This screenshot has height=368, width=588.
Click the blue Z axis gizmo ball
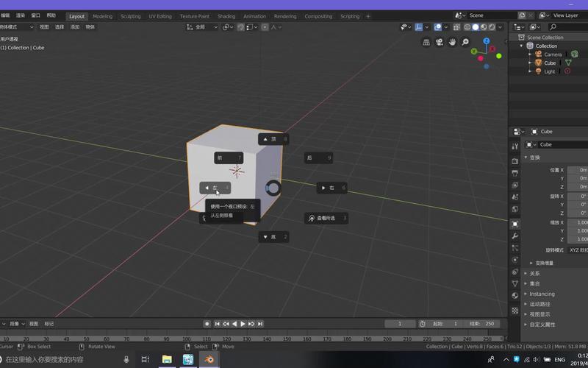click(487, 40)
